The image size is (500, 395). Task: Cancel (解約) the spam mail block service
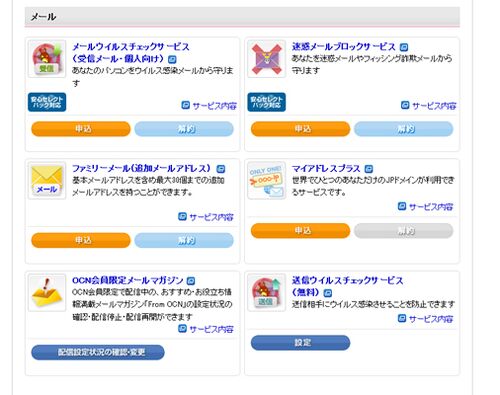(x=404, y=129)
